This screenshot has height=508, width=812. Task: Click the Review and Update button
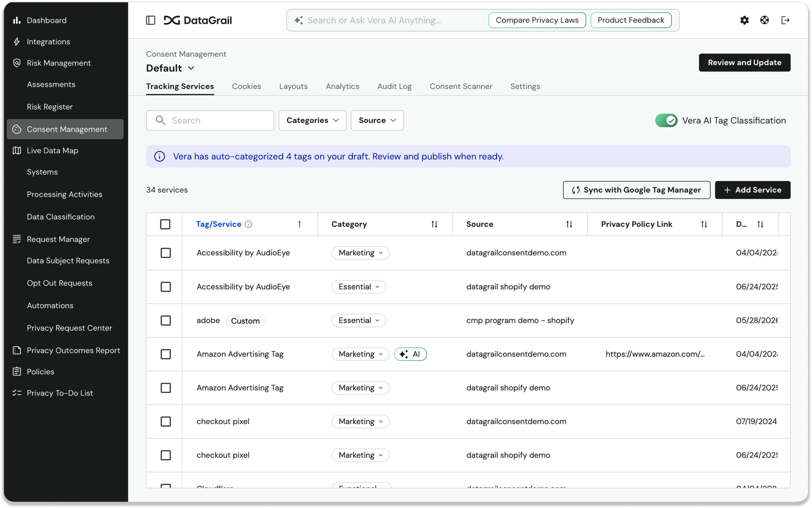(x=744, y=62)
